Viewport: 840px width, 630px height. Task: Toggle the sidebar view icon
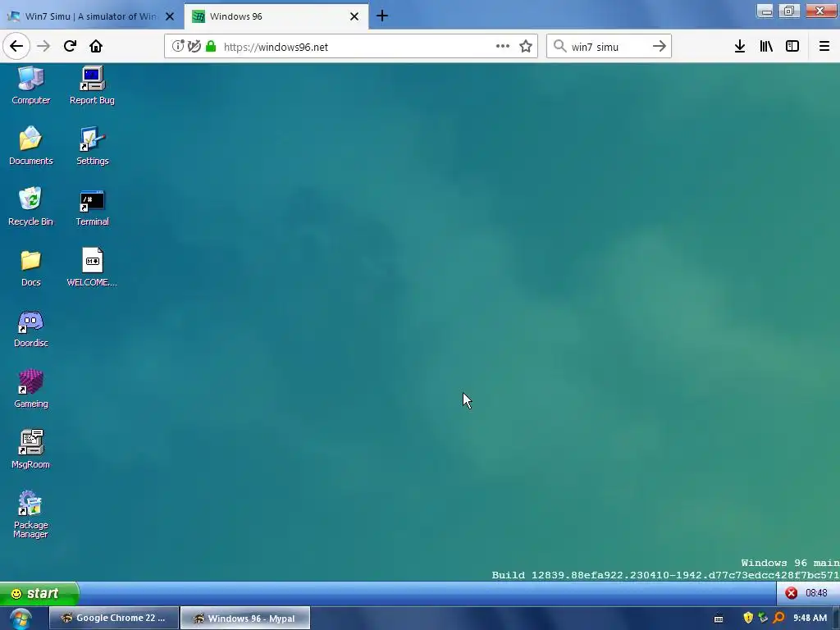(792, 46)
